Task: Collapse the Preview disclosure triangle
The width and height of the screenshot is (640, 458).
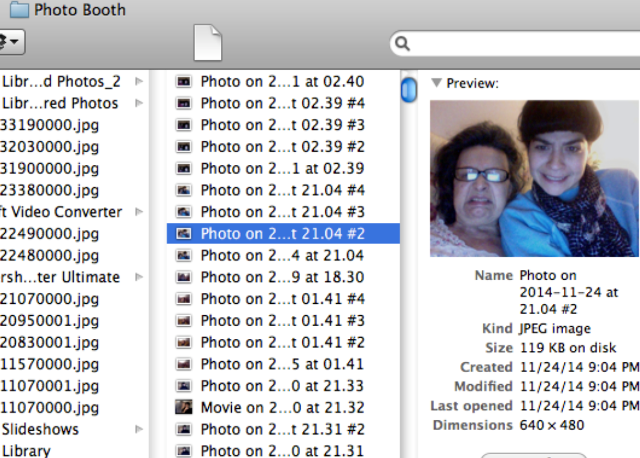Action: [436, 84]
